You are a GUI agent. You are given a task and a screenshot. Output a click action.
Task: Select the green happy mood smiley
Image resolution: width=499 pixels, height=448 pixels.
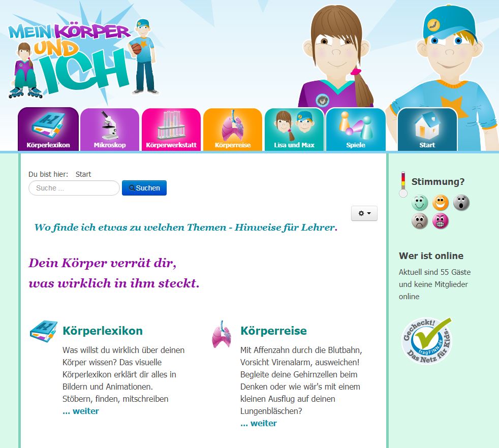click(x=420, y=203)
